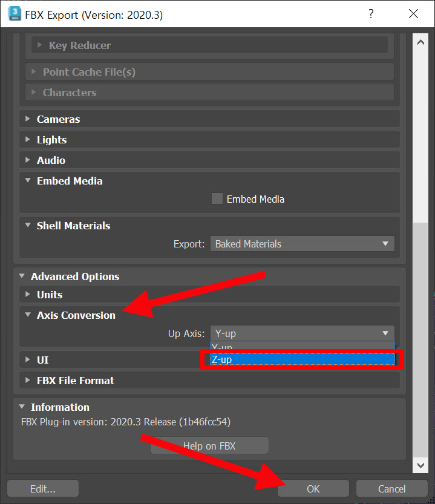Image resolution: width=435 pixels, height=504 pixels.
Task: Click the Export label in Shell Materials
Action: 189,244
